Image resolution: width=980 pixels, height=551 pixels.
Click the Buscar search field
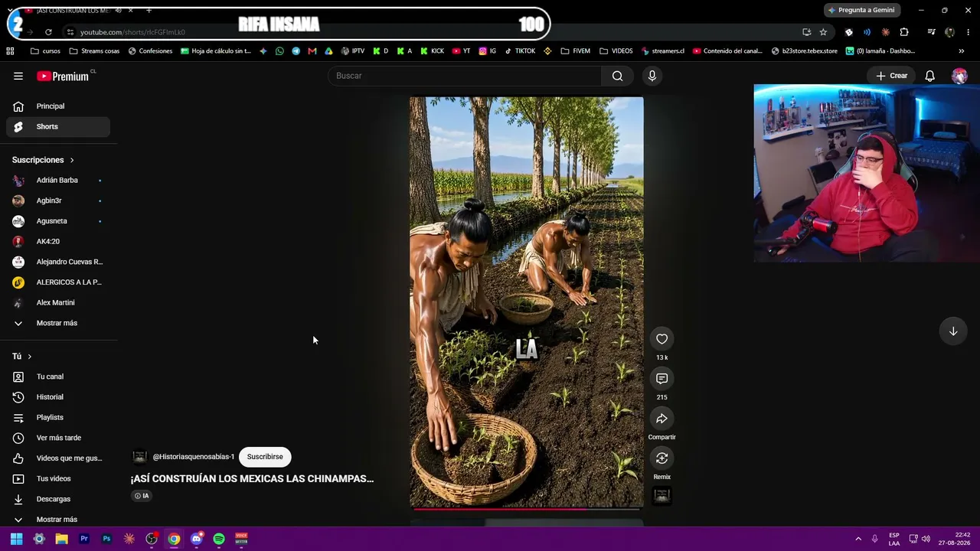tap(465, 76)
